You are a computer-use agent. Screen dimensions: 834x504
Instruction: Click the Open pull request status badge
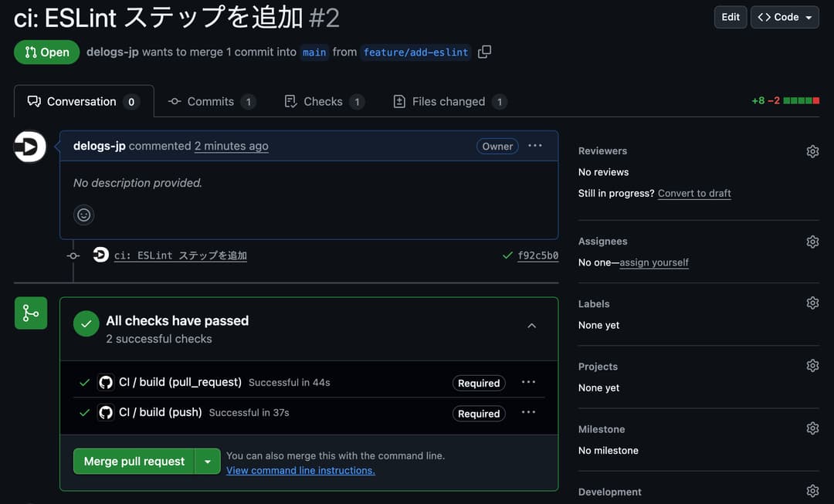(x=46, y=52)
